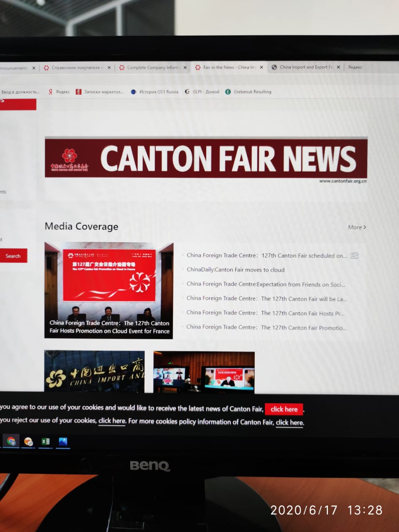
Task: Click the red Search button
Action: coord(13,256)
